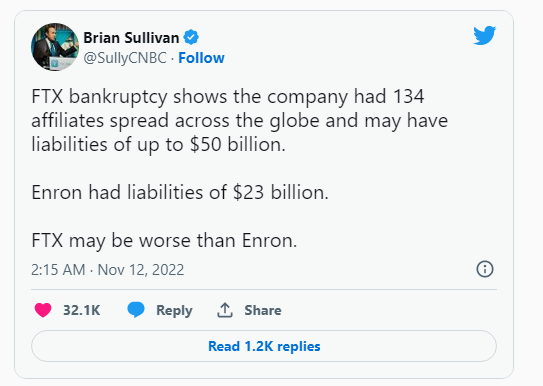Click the $50 billion liabilities text
543x386 pixels.
tap(237, 144)
